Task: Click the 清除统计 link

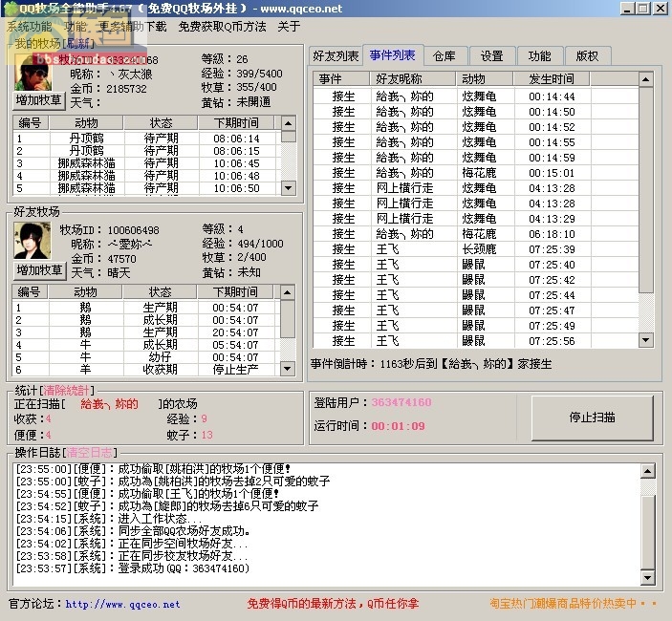Action: pyautogui.click(x=66, y=390)
